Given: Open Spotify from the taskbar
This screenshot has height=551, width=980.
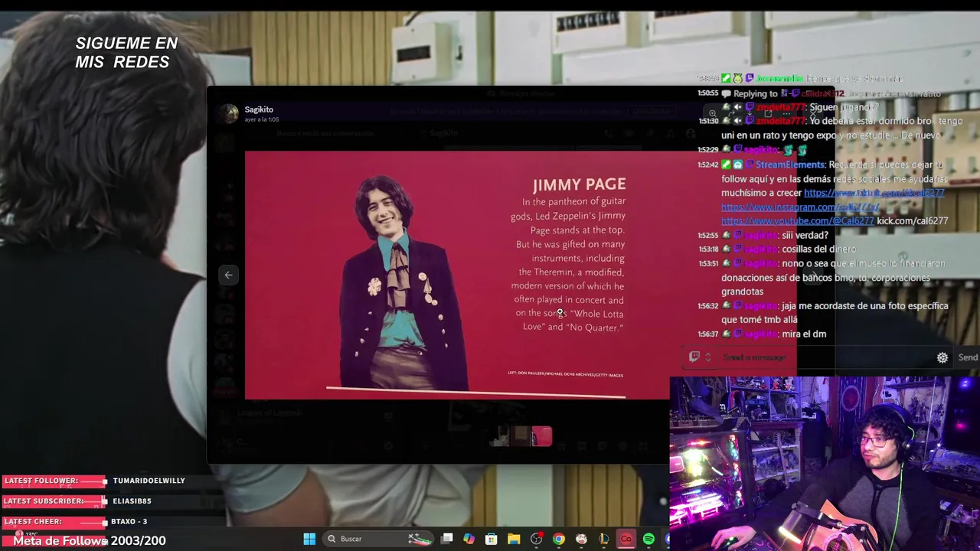Looking at the screenshot, I should click(x=648, y=539).
